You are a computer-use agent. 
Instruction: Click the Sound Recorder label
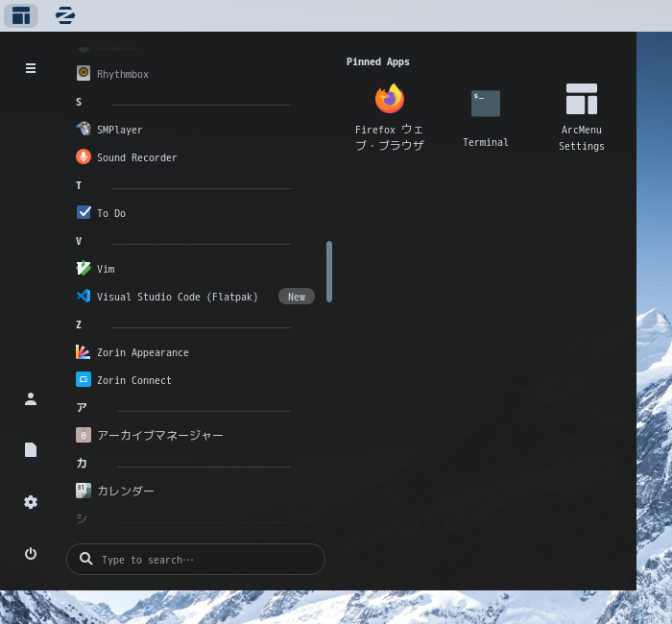point(136,157)
